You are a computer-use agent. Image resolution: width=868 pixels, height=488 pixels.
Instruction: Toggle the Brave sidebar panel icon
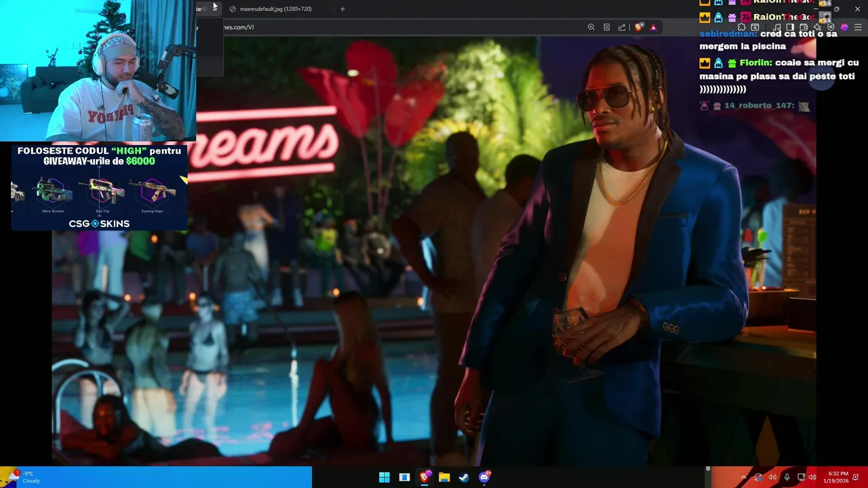click(x=790, y=27)
